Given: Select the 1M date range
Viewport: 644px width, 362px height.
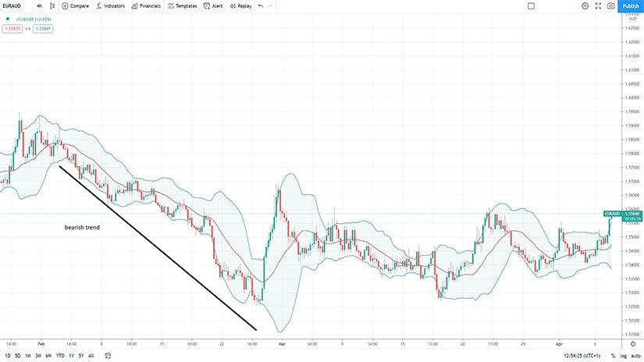Looking at the screenshot, I should 28,356.
